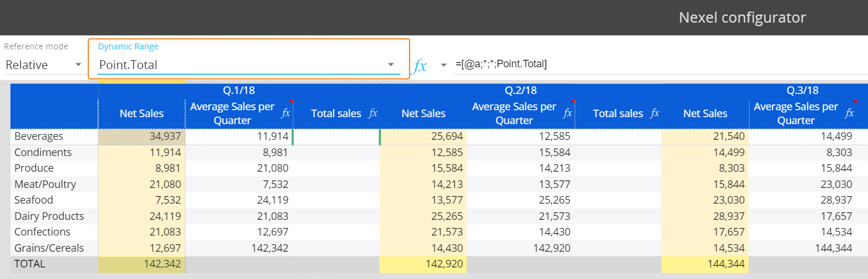Click the empty Beverages Q.1/18 Total sales cell
This screenshot has width=868, height=279.
(x=336, y=136)
